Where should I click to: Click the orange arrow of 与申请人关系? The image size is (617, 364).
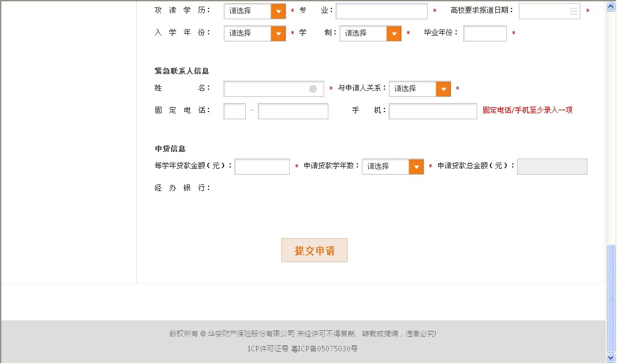(x=443, y=89)
